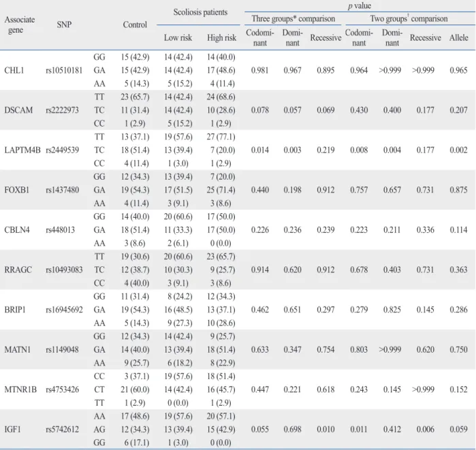The image size is (476, 450).
Task: Select the LAPTM4B gene name
Action: coord(22,150)
